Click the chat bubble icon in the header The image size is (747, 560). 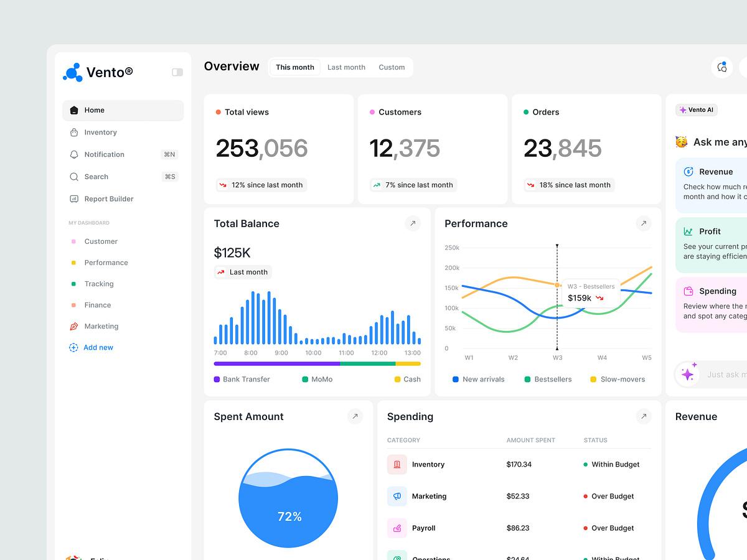[x=721, y=67]
